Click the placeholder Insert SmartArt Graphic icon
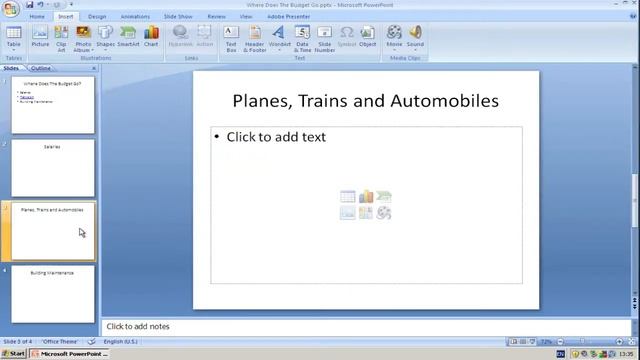The width and height of the screenshot is (640, 360). point(384,197)
